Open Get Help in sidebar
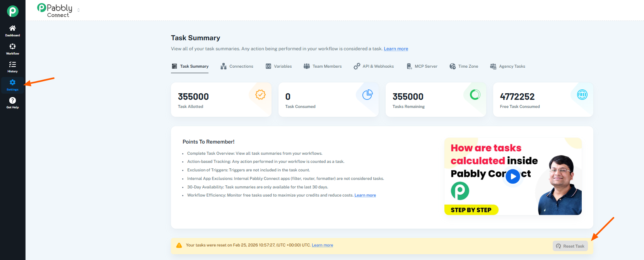The image size is (644, 260). pos(12,103)
